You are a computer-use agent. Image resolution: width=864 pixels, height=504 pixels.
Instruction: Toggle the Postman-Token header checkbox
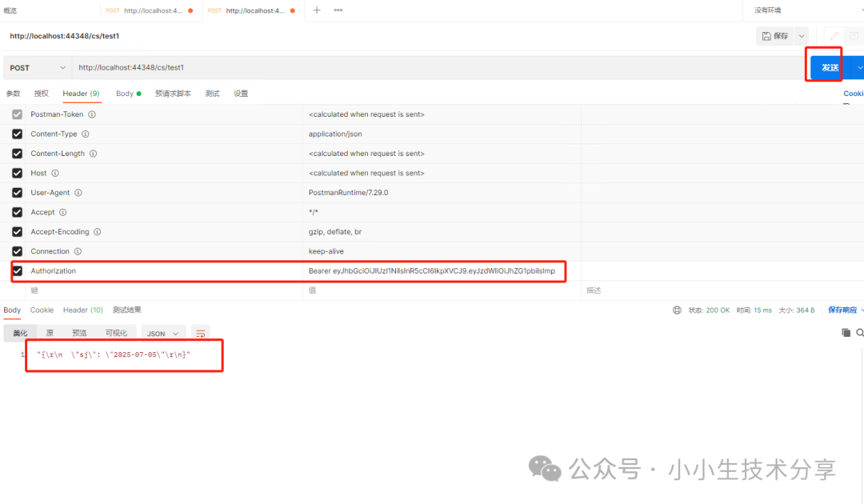(17, 114)
